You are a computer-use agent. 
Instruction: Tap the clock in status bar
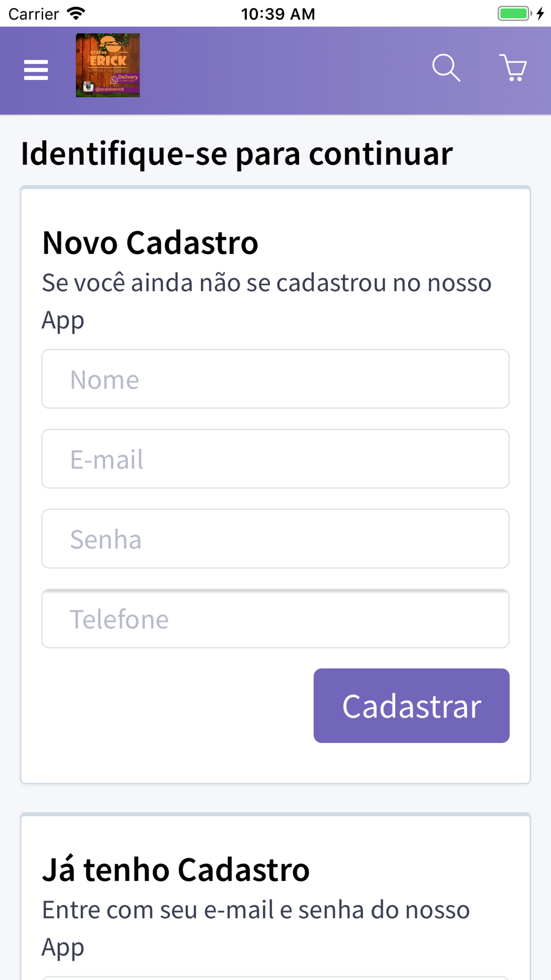(278, 14)
